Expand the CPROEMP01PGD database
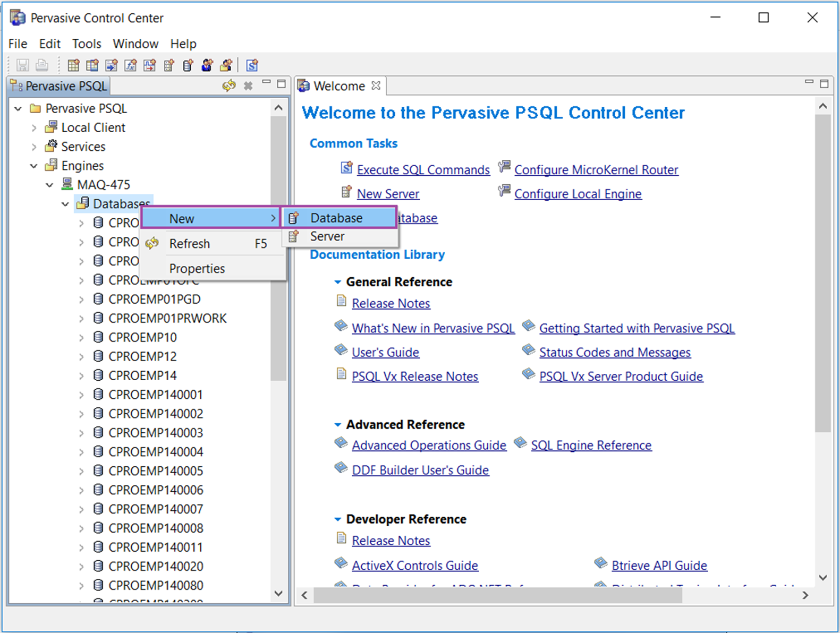The image size is (840, 633). 81,300
